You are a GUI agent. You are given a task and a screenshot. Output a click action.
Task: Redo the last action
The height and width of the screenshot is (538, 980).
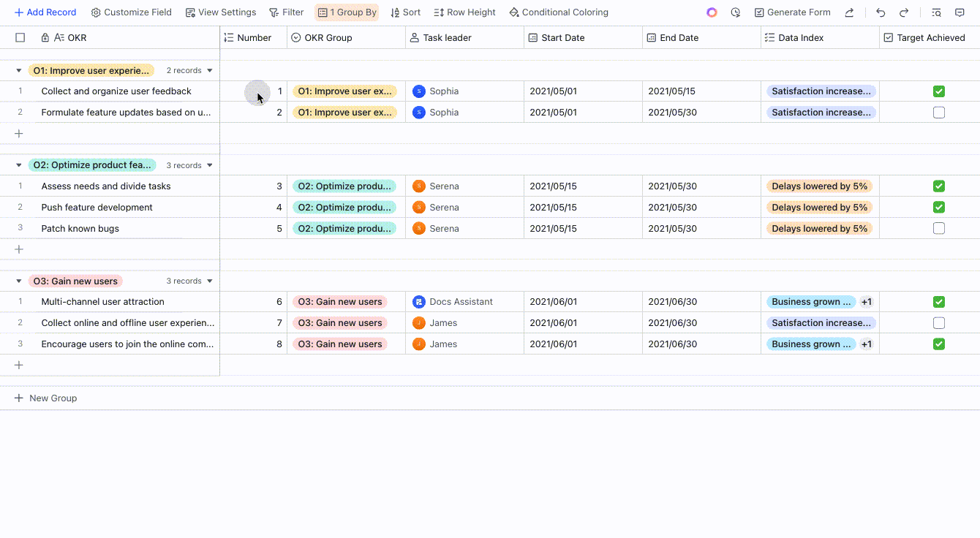904,12
